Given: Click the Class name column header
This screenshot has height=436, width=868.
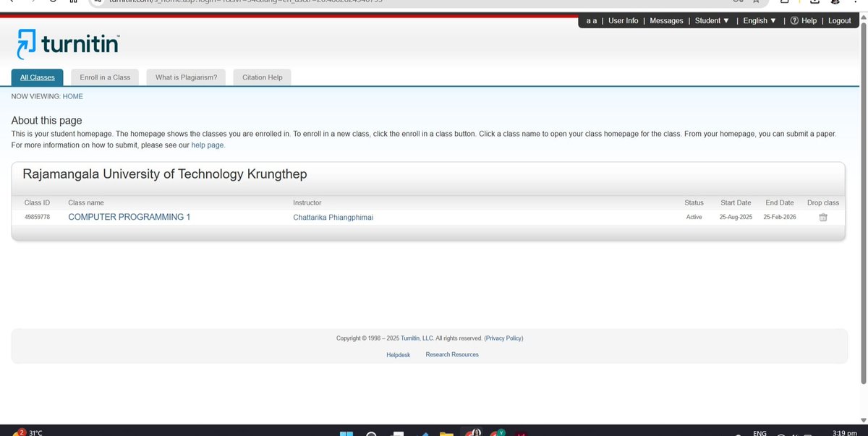Looking at the screenshot, I should click(85, 202).
